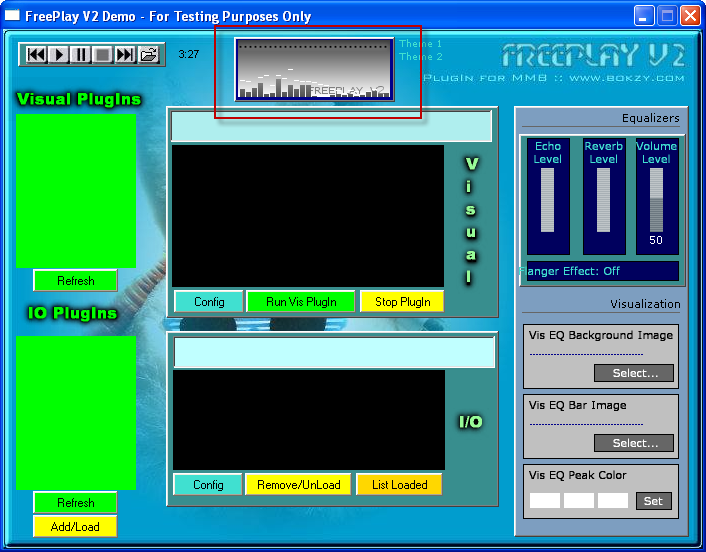Viewport: 706px width, 552px height.
Task: Click Set for Vis EQ Peak Color
Action: 653,501
